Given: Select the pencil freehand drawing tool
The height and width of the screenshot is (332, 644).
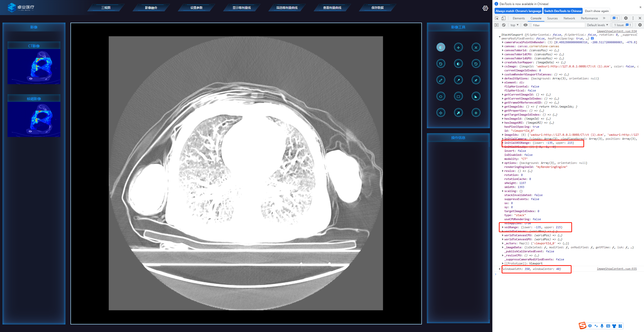Looking at the screenshot, I should pyautogui.click(x=440, y=80).
